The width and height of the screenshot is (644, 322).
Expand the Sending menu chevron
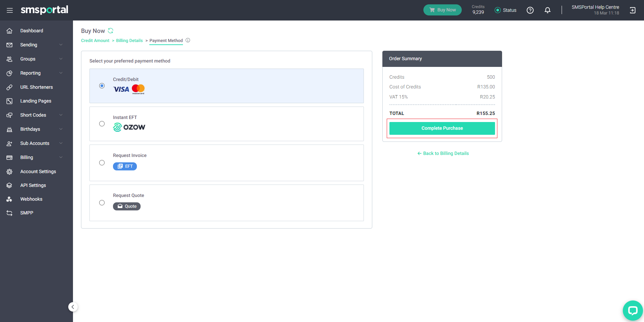click(x=61, y=45)
